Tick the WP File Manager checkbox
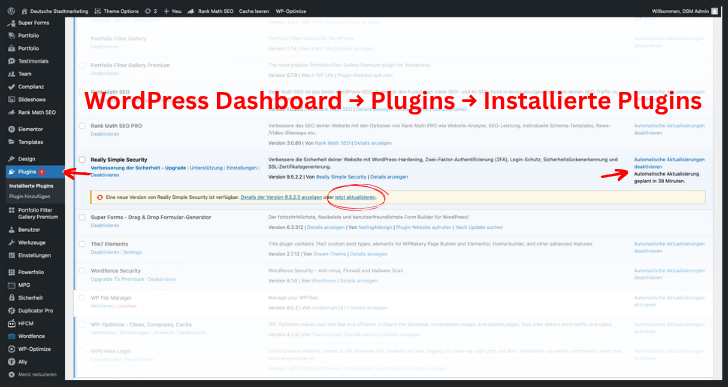The width and height of the screenshot is (728, 387). pyautogui.click(x=82, y=298)
